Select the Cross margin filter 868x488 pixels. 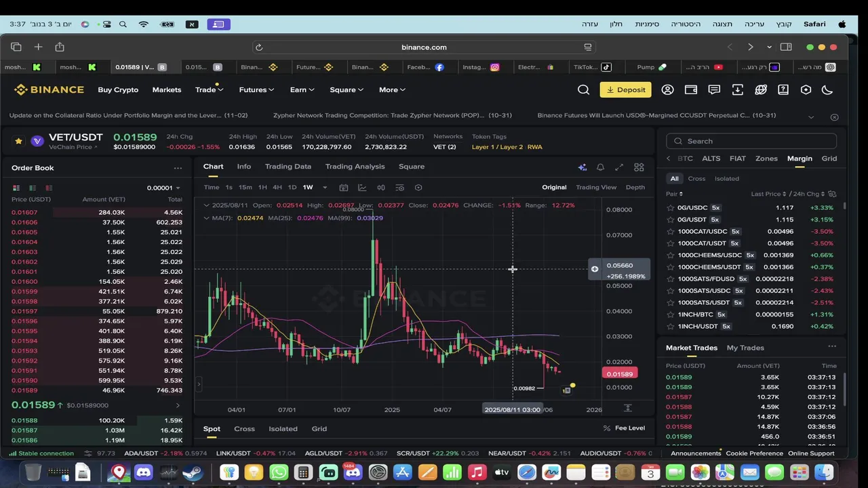[x=696, y=179]
